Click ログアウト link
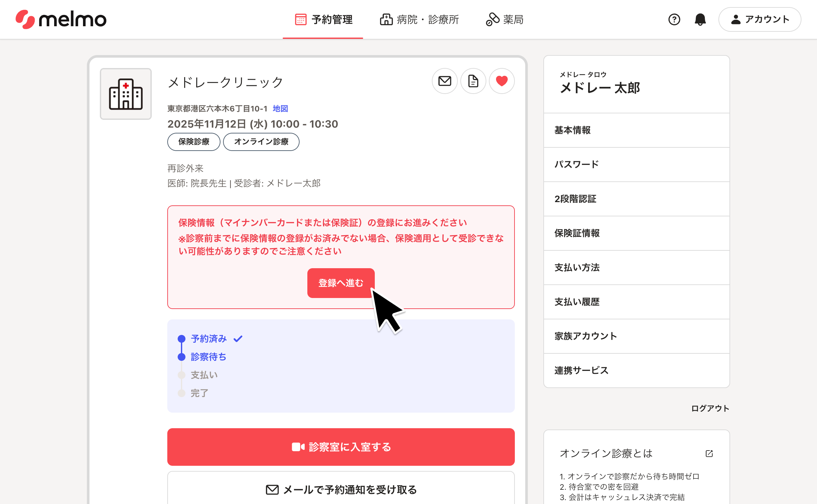This screenshot has height=504, width=817. tap(710, 408)
